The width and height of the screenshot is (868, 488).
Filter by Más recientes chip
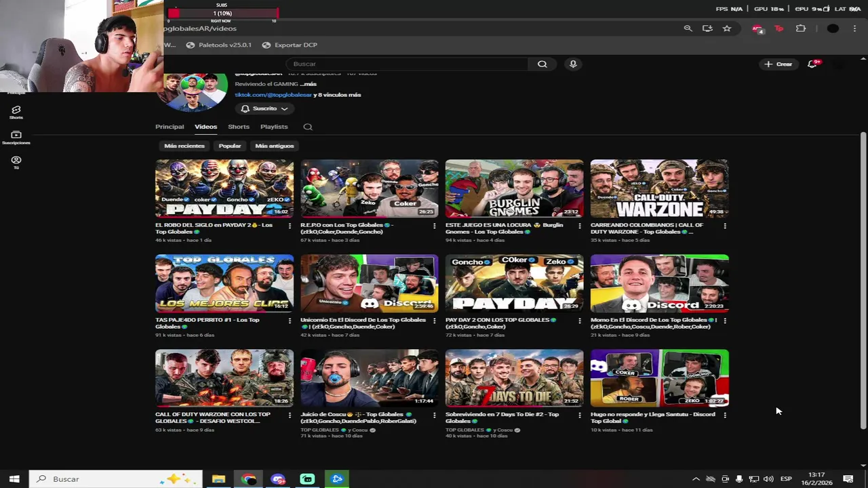184,146
